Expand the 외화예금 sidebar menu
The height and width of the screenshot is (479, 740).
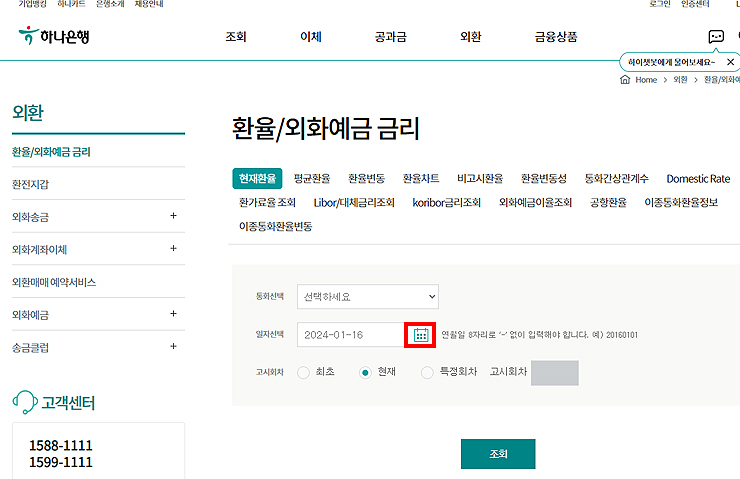tap(173, 313)
